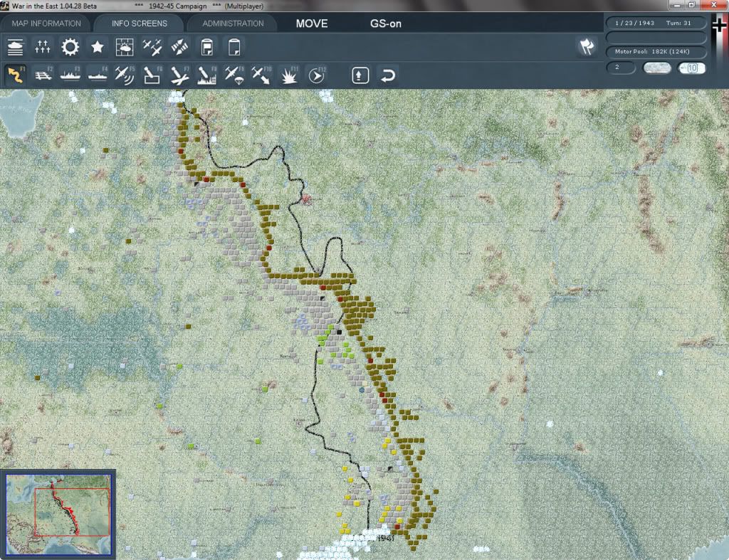The height and width of the screenshot is (560, 729).
Task: Switch to the MAP INFORMATION tab
Action: click(x=46, y=23)
